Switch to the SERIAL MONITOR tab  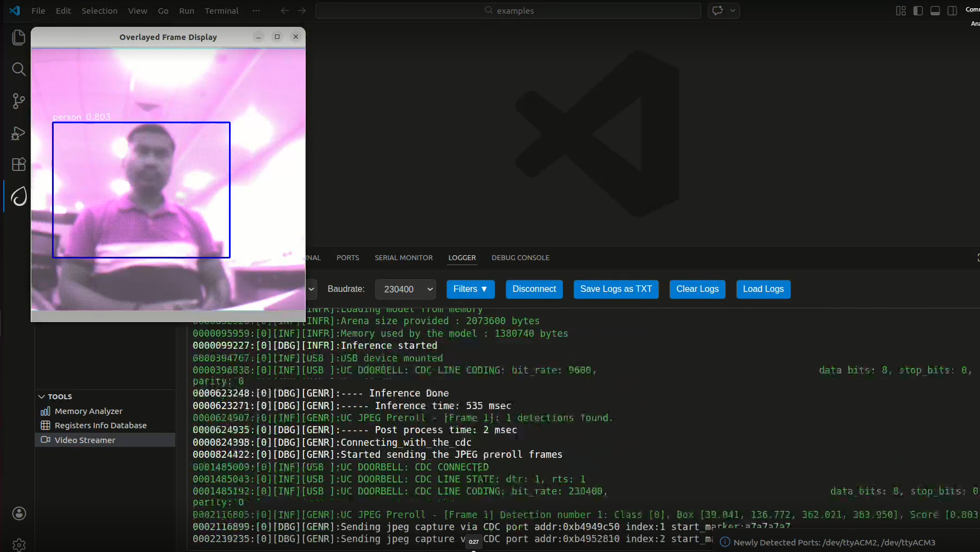404,257
